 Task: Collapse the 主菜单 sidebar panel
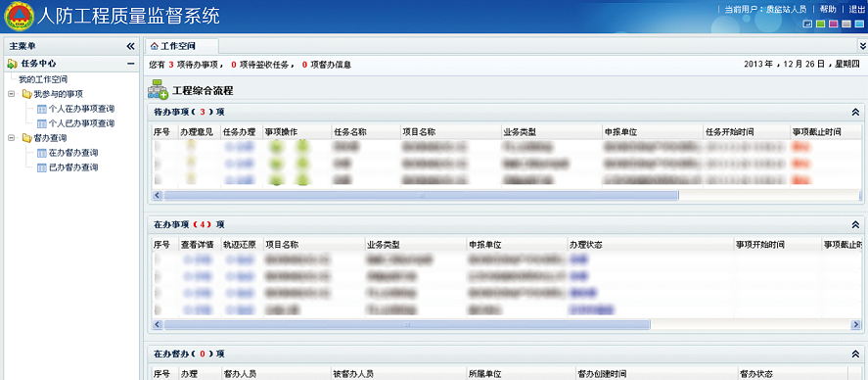[x=131, y=47]
